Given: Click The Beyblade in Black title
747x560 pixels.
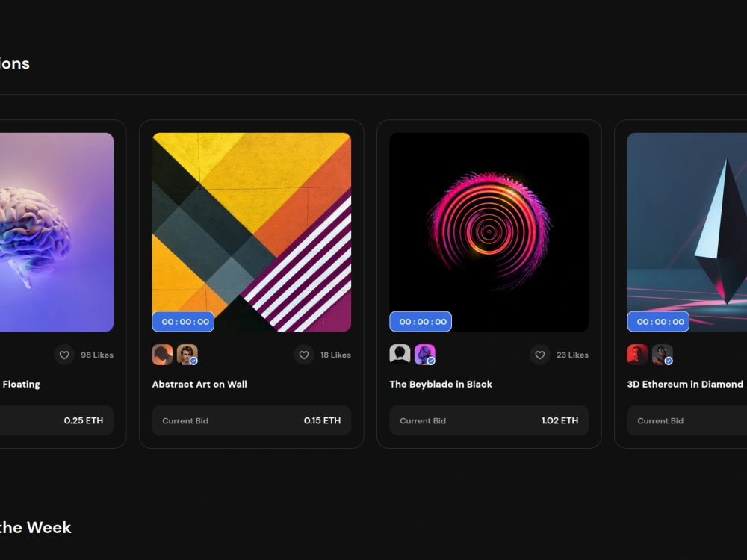Looking at the screenshot, I should point(441,385).
